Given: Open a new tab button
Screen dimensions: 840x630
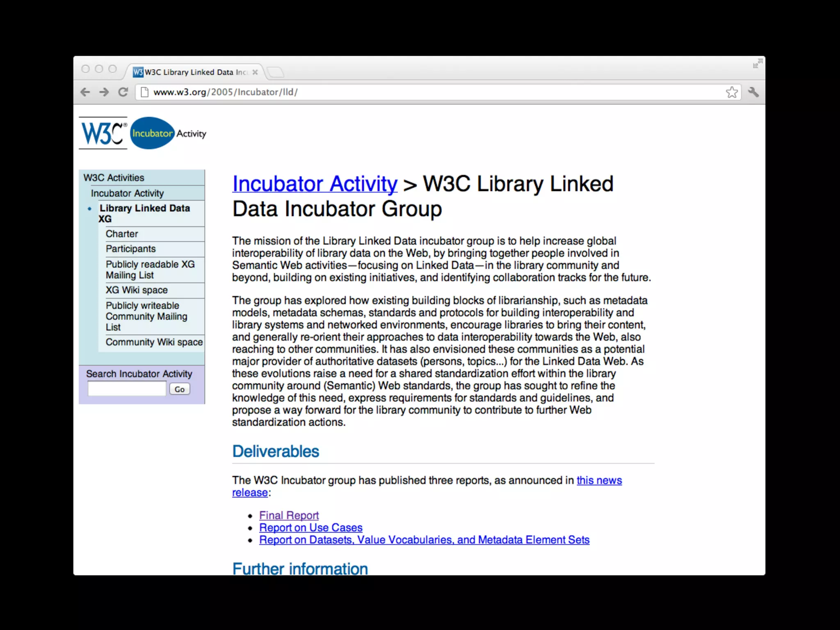Looking at the screenshot, I should pyautogui.click(x=276, y=73).
